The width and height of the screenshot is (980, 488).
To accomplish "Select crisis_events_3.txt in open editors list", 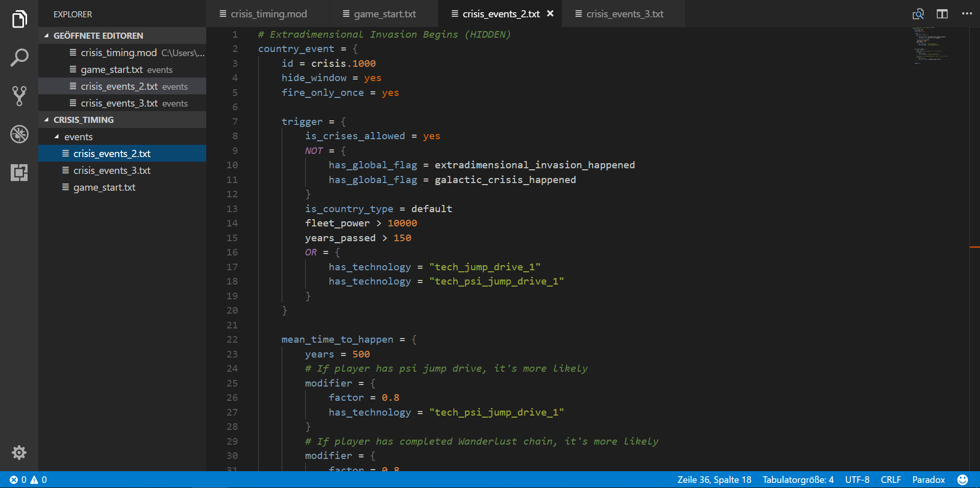I will click(122, 103).
